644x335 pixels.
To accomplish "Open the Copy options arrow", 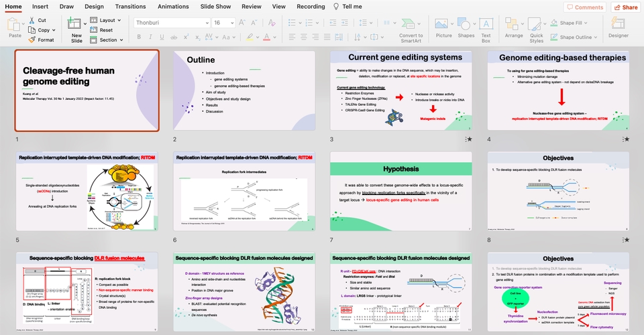I will tap(54, 30).
